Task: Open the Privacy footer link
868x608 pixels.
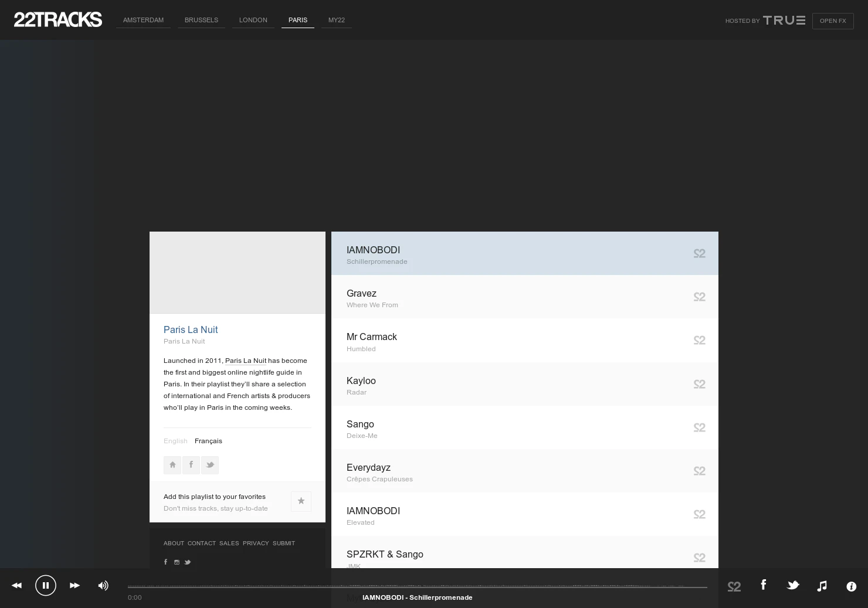Action: click(256, 544)
